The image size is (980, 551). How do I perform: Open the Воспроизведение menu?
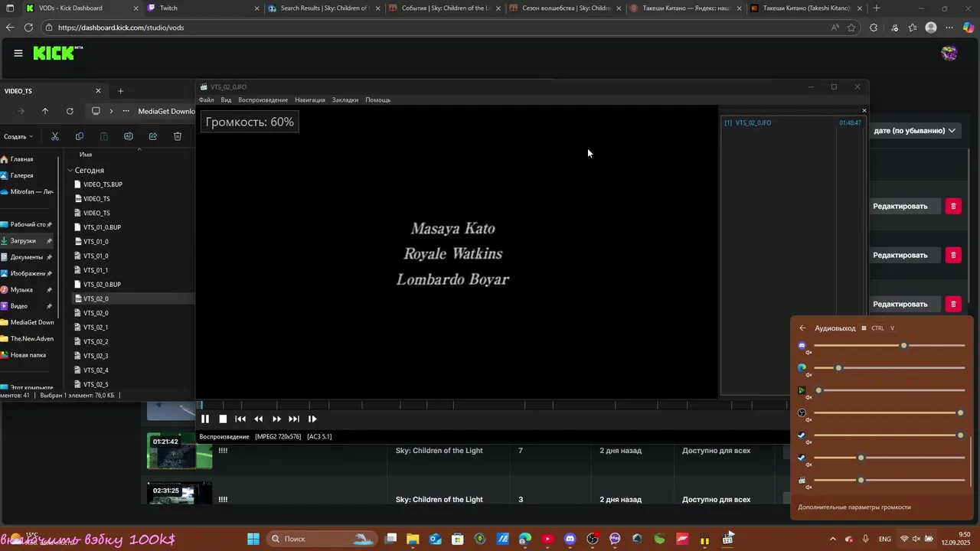[263, 100]
